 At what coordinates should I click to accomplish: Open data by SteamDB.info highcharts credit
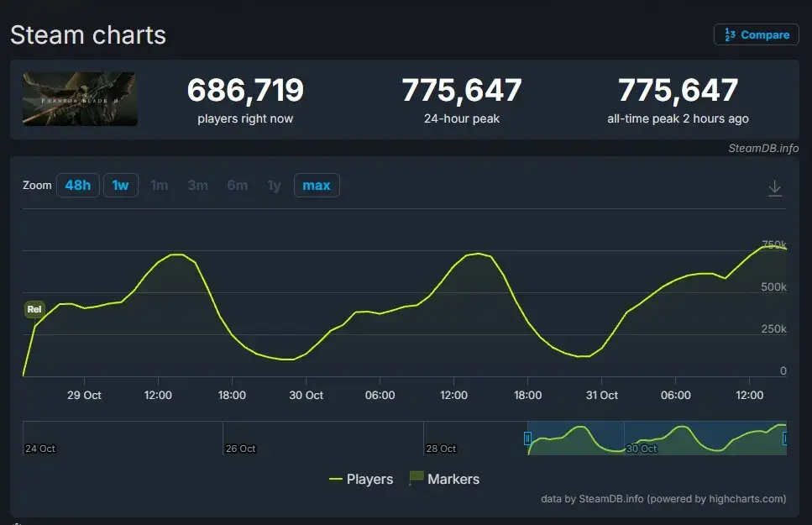click(x=663, y=499)
